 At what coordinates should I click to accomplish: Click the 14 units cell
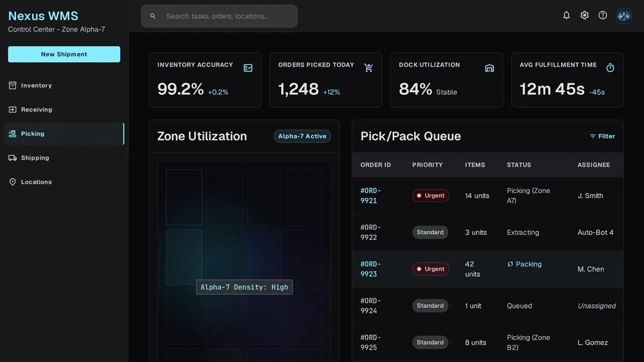point(477,196)
